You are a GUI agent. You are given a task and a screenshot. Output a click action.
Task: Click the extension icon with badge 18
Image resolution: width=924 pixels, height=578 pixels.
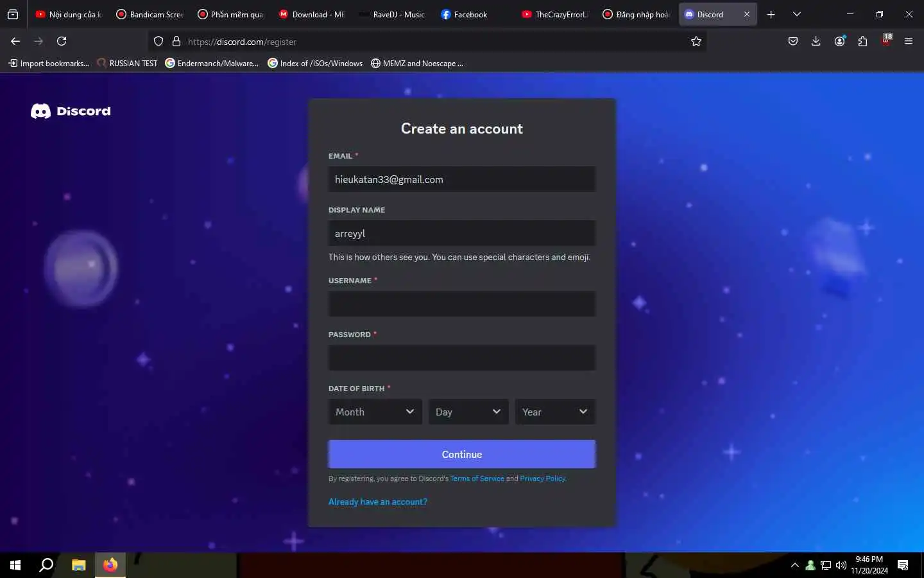click(886, 40)
